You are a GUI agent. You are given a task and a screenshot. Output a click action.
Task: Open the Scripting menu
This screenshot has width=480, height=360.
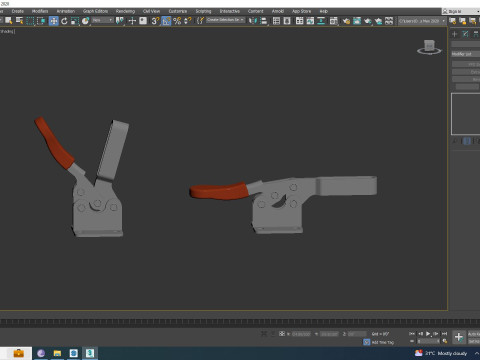point(203,11)
